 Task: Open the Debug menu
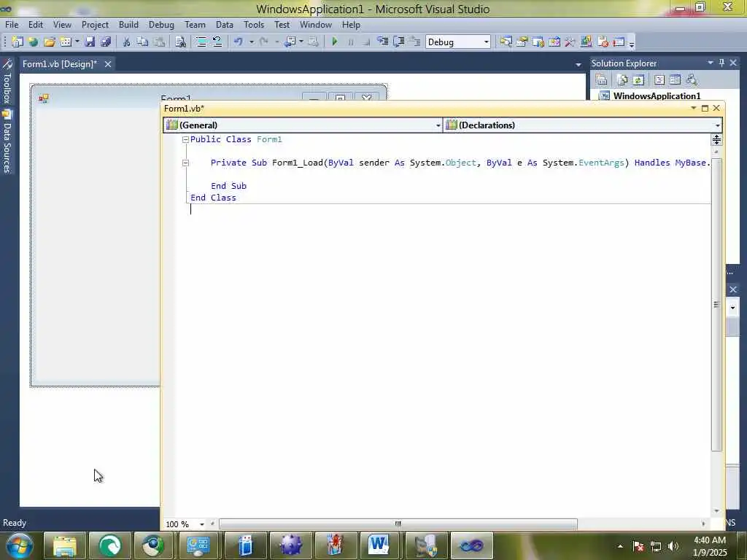pyautogui.click(x=161, y=25)
